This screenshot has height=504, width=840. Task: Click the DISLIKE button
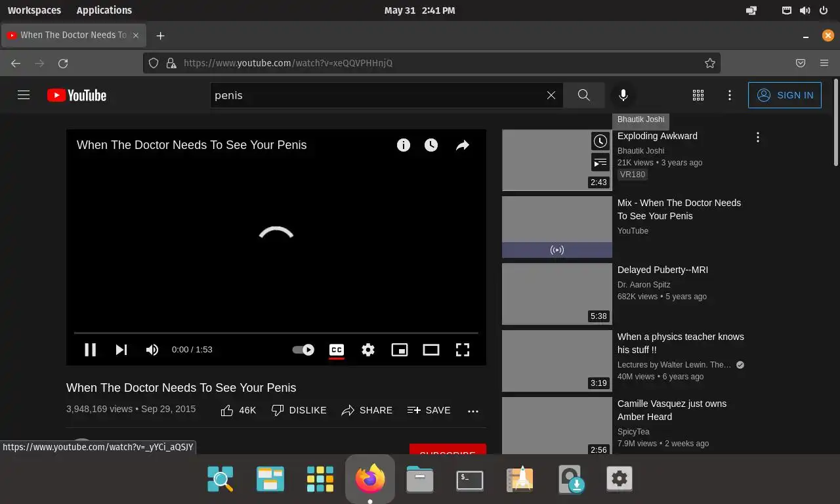point(299,410)
